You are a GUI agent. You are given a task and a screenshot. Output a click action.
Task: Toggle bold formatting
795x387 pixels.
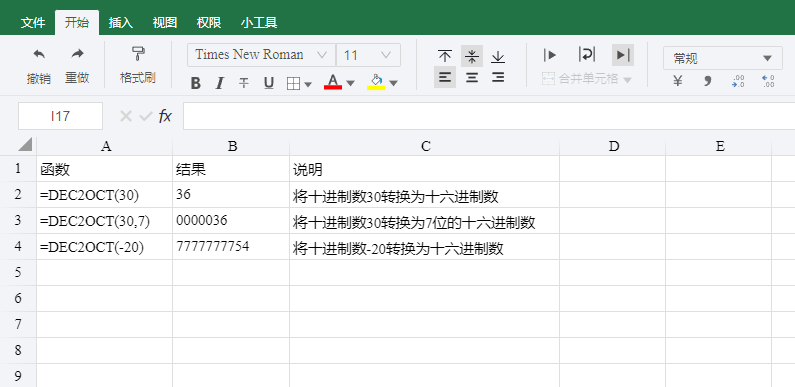195,83
